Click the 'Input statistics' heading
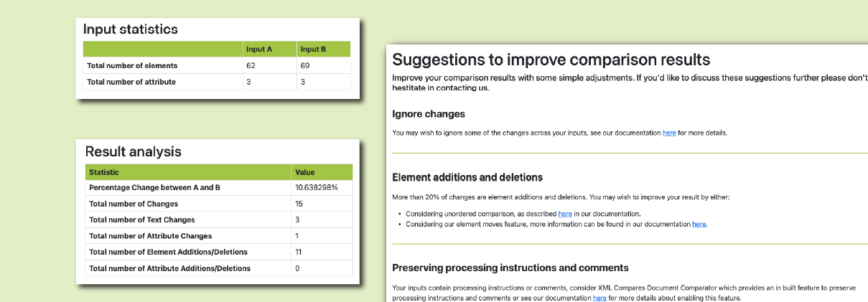Screen dimensions: 868x302 tap(130, 29)
